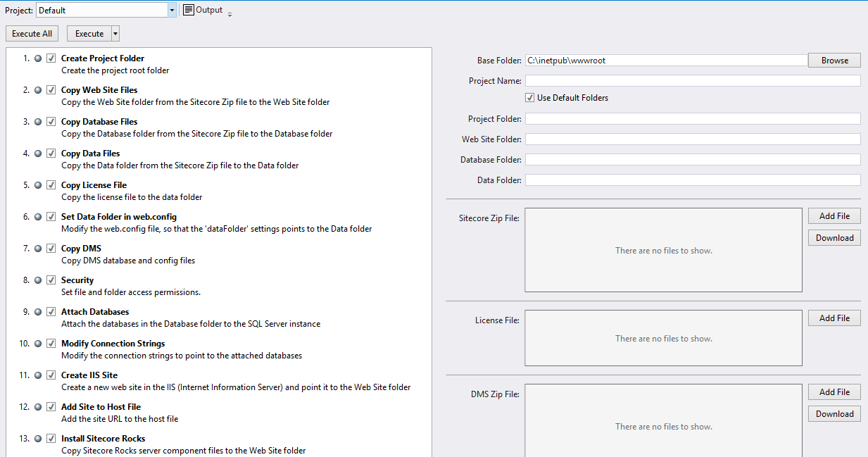Screen dimensions: 868x457
Task: Uncheck the Use Default Folders option
Action: [529, 97]
